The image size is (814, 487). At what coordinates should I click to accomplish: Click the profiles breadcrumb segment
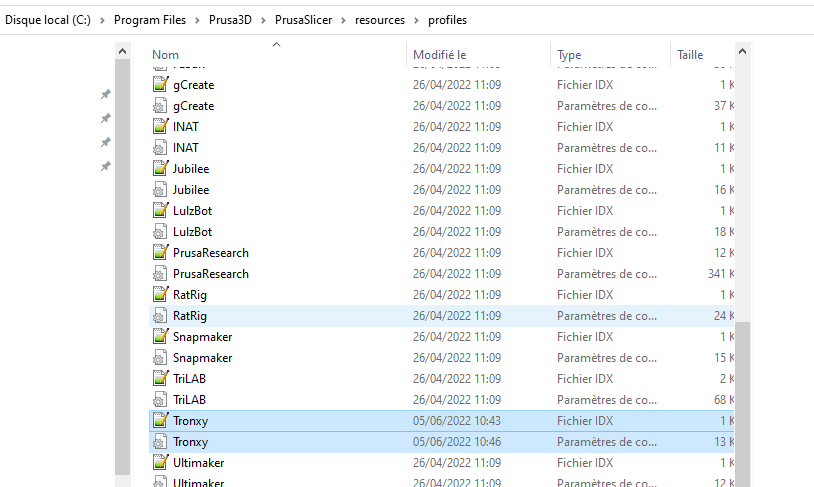(x=447, y=20)
